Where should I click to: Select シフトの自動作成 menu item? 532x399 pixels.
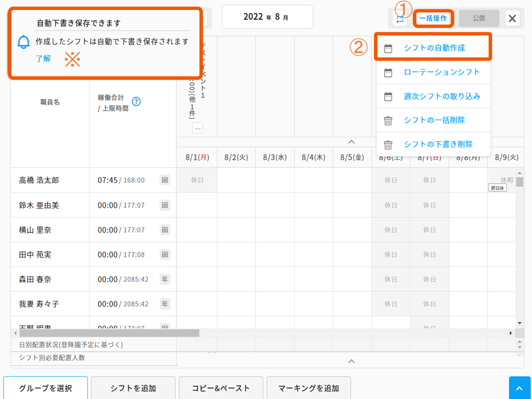click(434, 48)
